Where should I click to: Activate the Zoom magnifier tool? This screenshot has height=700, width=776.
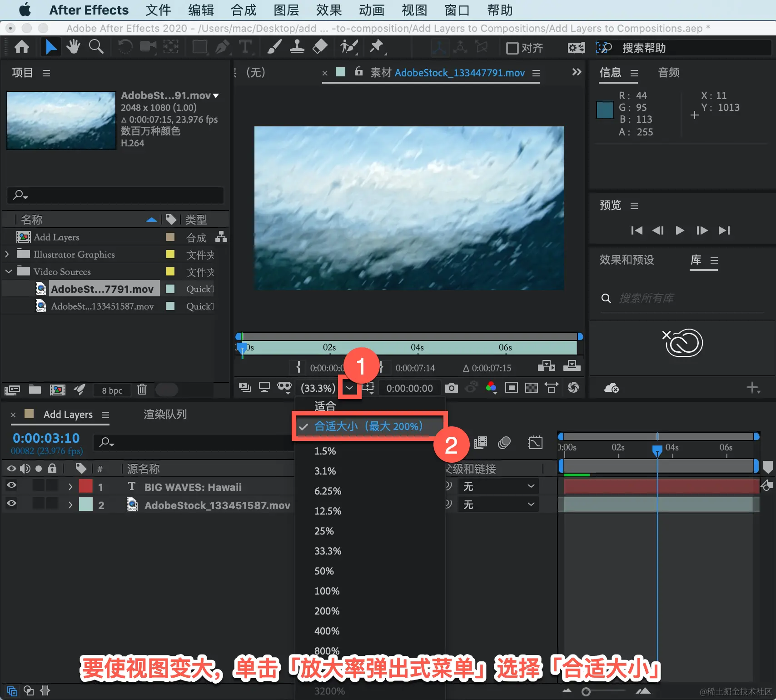(x=96, y=47)
